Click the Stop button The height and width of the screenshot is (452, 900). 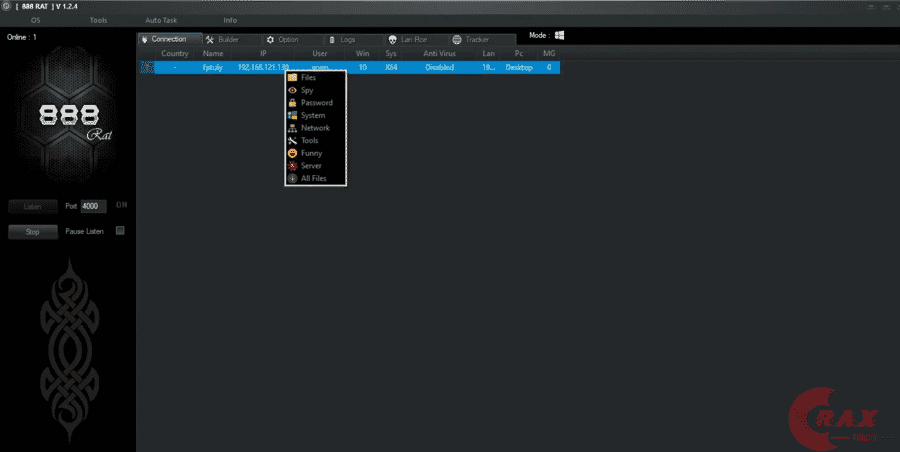point(33,232)
